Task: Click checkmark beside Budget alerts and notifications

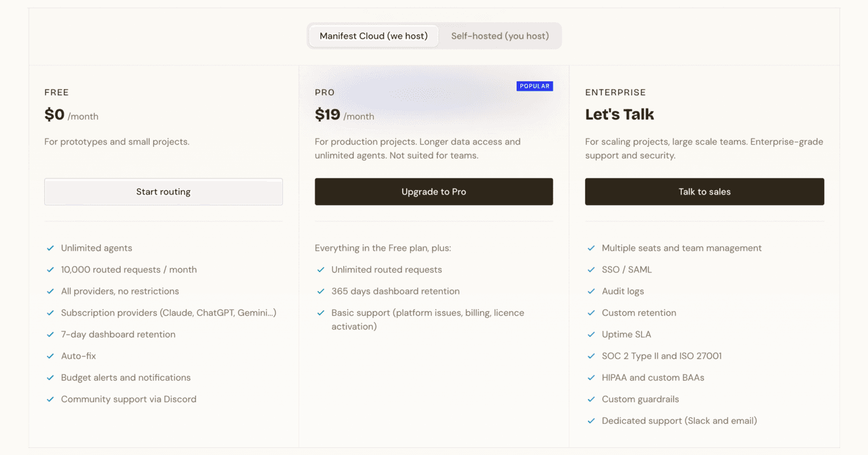Action: tap(50, 378)
